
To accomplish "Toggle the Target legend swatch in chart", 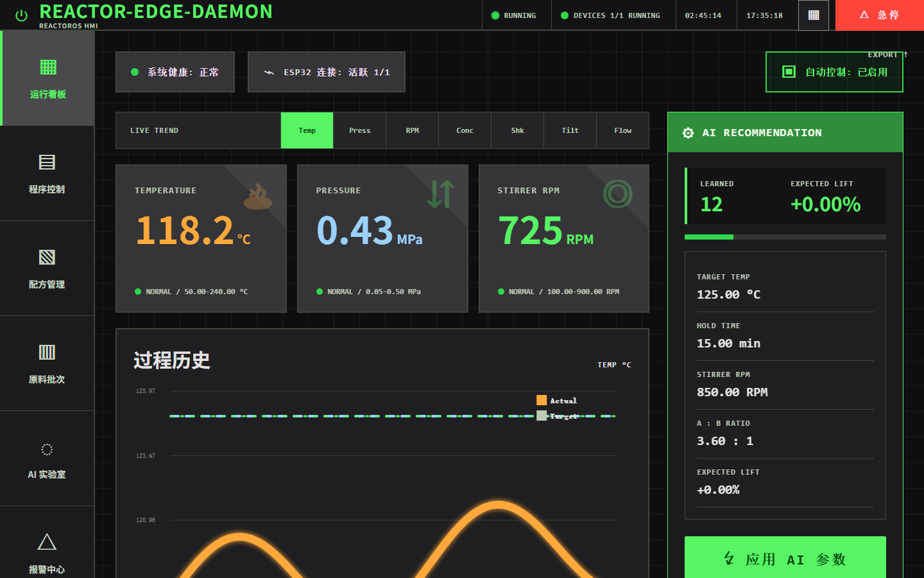I will pos(542,416).
